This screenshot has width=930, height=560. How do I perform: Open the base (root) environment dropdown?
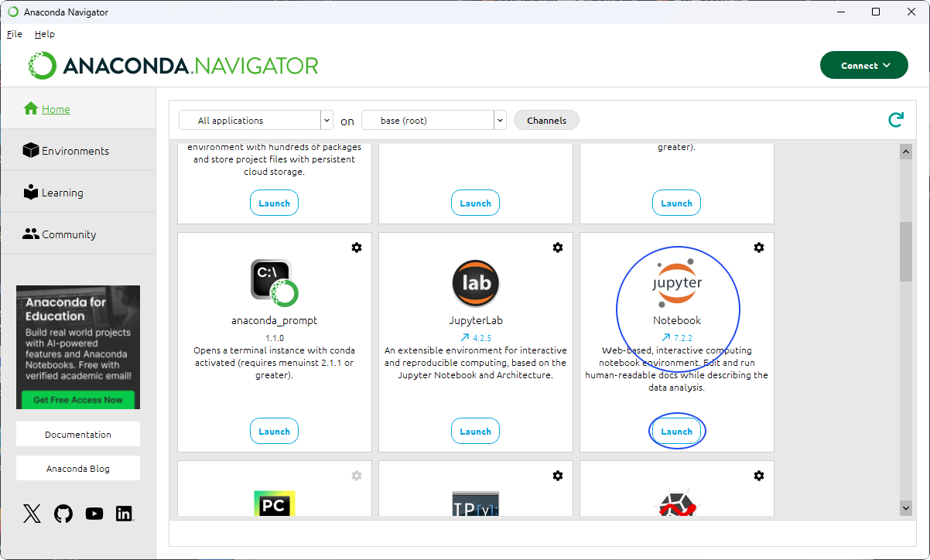click(x=433, y=120)
